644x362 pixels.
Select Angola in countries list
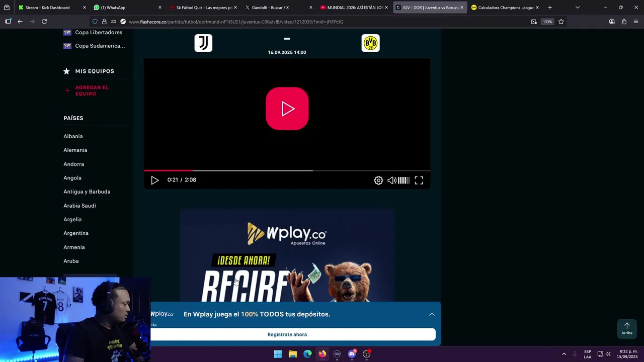(x=72, y=178)
